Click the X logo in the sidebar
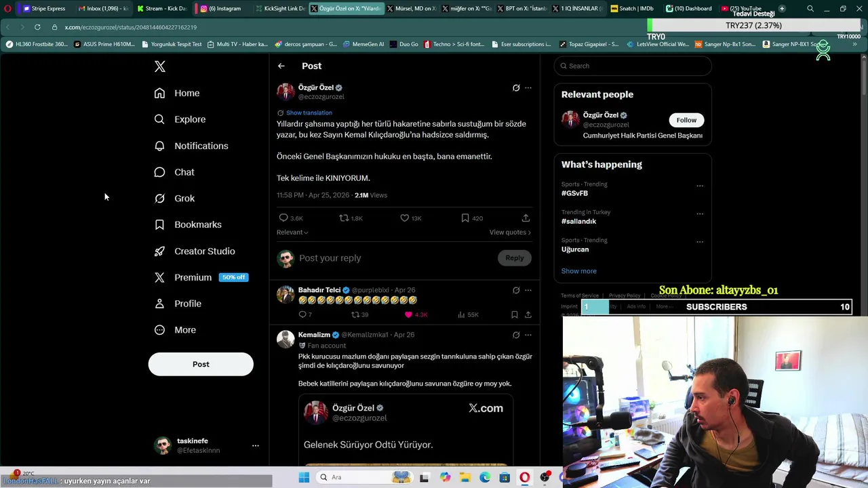This screenshot has height=488, width=868. [x=159, y=66]
